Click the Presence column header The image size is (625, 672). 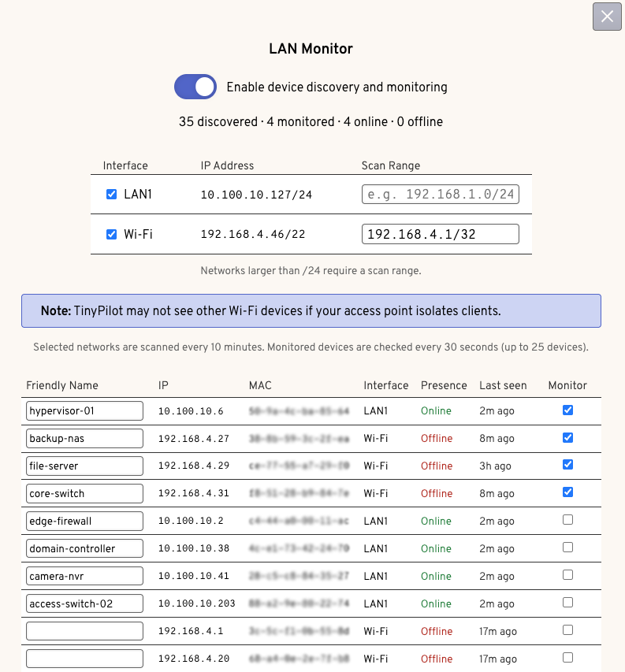tap(444, 385)
